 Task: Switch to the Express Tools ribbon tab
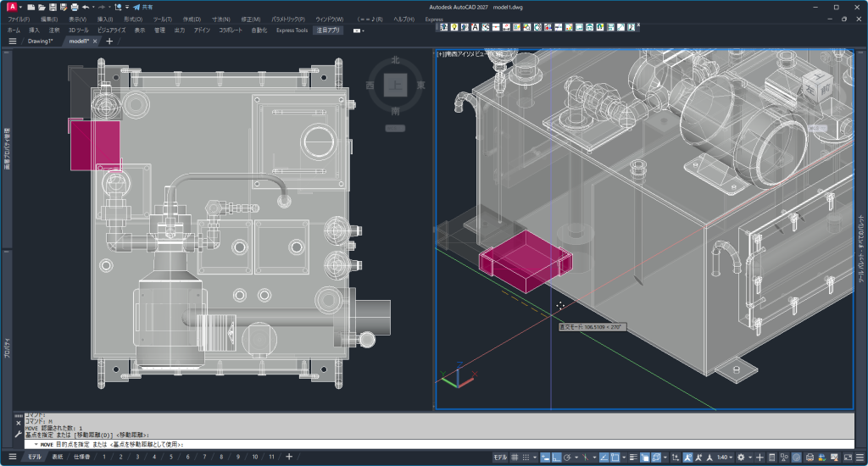292,30
